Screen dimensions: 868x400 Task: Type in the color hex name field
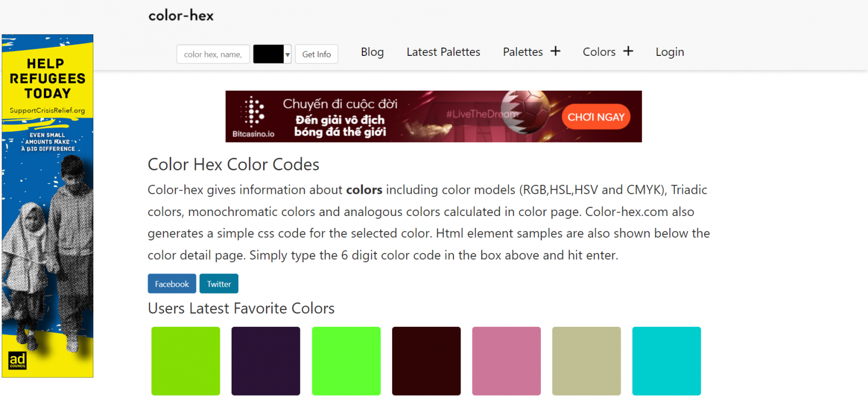tap(213, 54)
